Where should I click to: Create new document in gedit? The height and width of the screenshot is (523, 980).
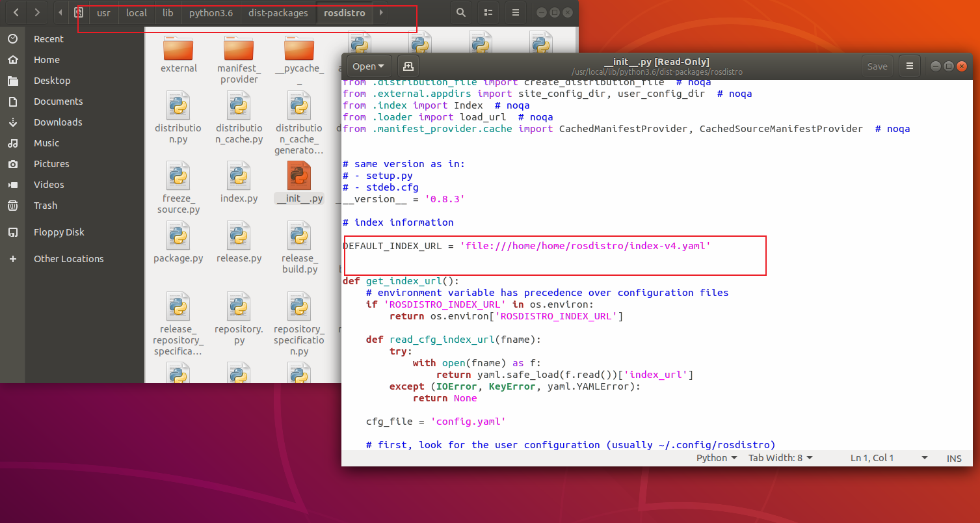408,66
